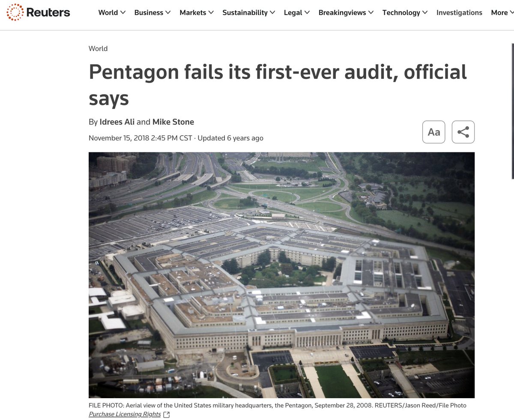This screenshot has width=514, height=420.
Task: Open author Mike Stone's page
Action: (x=173, y=122)
